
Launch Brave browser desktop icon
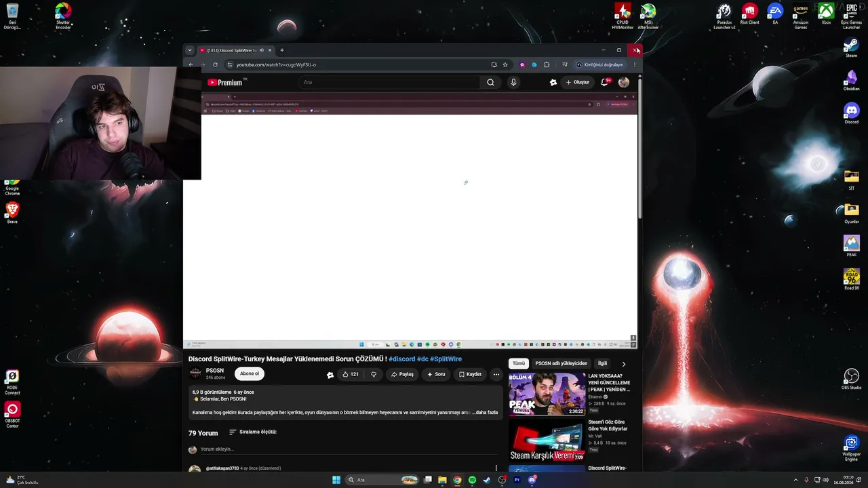click(x=12, y=213)
